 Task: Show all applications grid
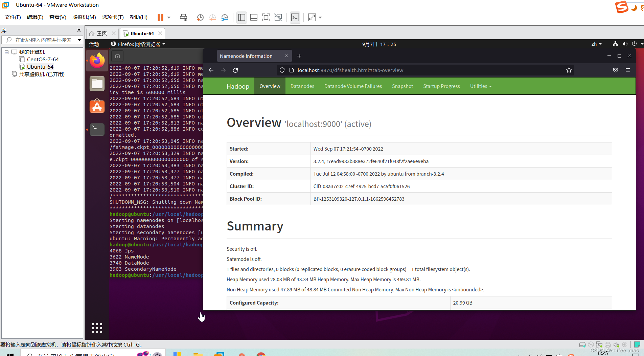(x=97, y=328)
